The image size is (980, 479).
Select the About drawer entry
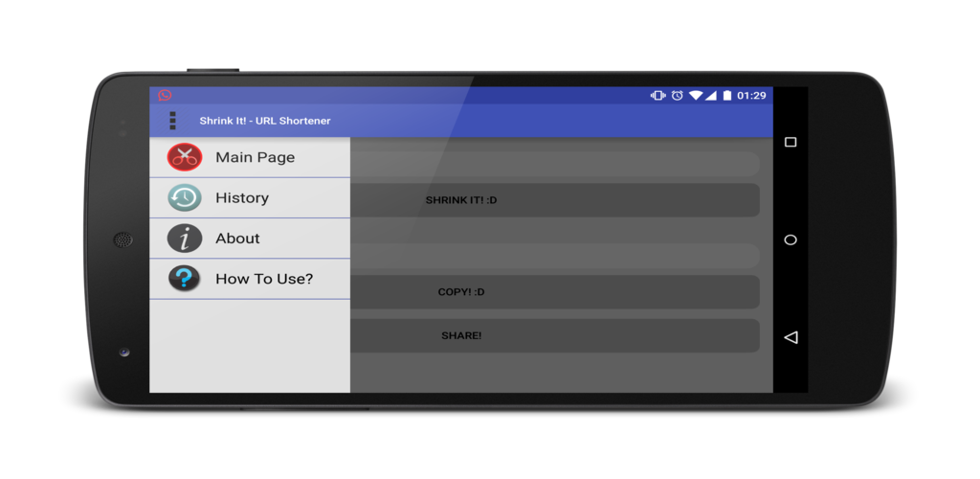click(x=250, y=239)
